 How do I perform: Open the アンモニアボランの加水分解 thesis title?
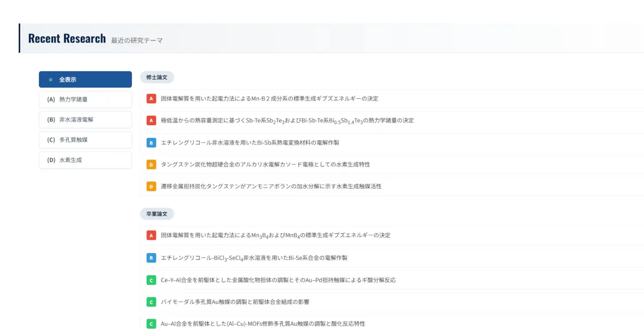coord(271,186)
